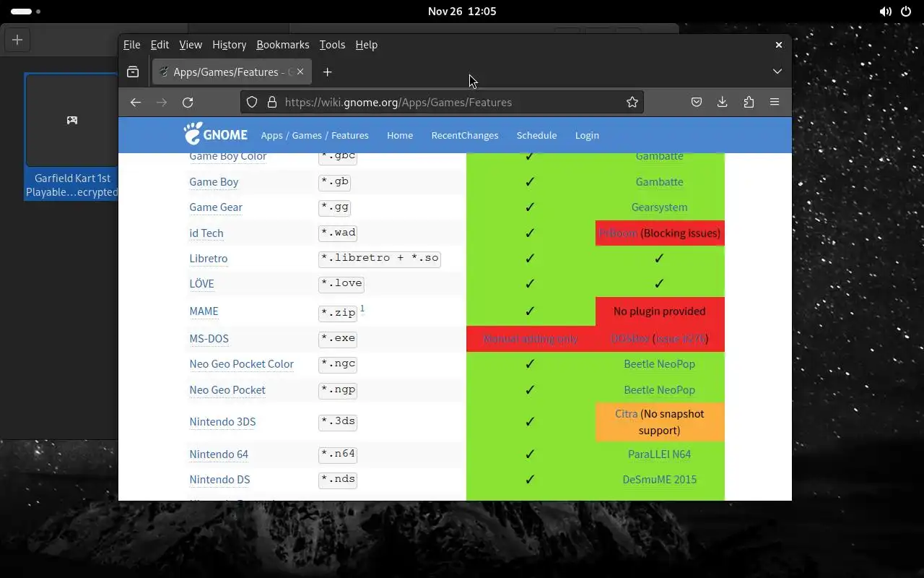Open the Nintendo DS link
Image resolution: width=924 pixels, height=578 pixels.
tap(219, 480)
